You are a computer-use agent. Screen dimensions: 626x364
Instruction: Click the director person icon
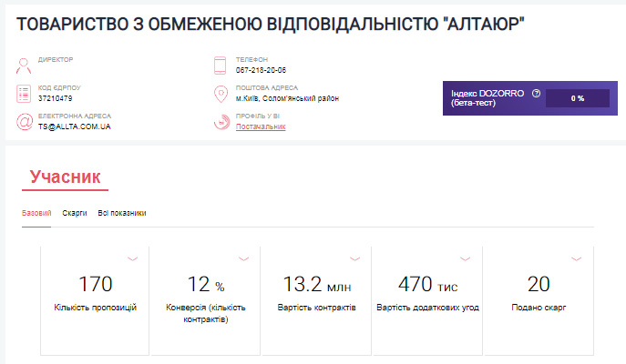click(24, 66)
